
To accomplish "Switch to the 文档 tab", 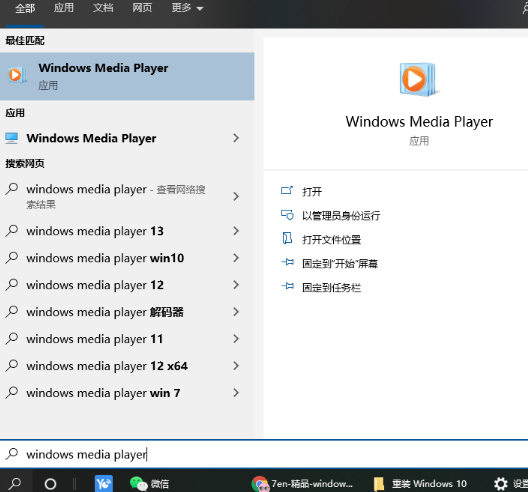I will [103, 8].
